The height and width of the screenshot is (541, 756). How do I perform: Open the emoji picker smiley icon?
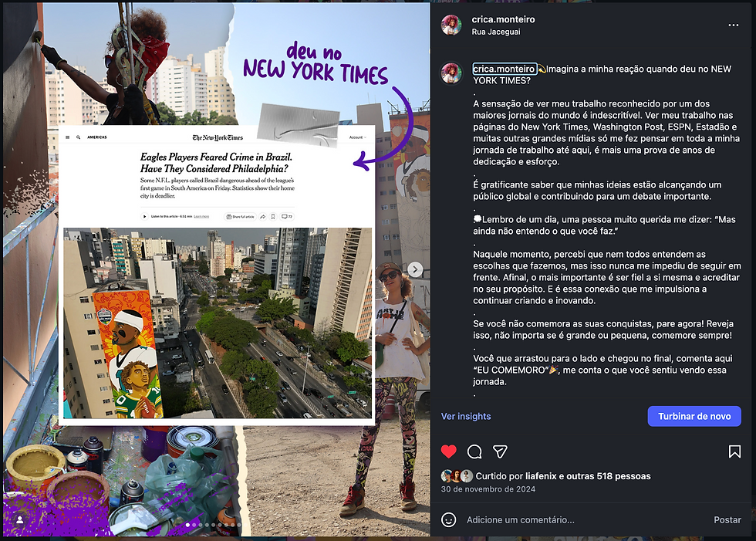click(448, 520)
